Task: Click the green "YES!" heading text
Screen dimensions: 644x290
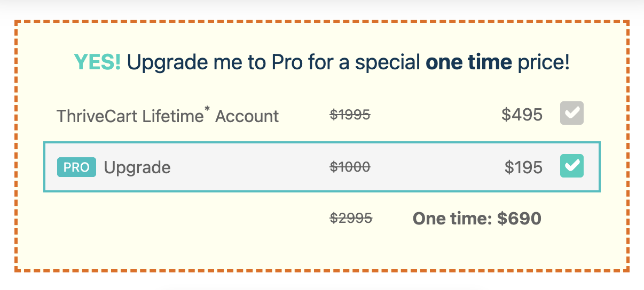Action: [x=98, y=63]
